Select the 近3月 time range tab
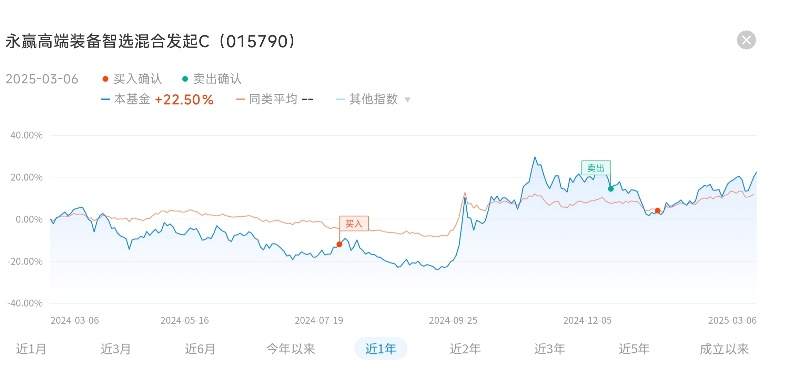800x372 pixels. point(116,349)
